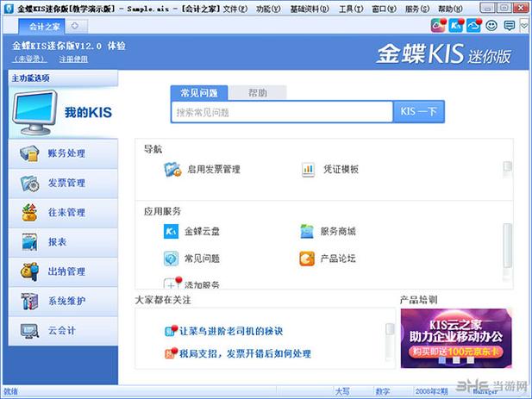
Task: Add a new tab with plus button
Action: pyautogui.click(x=76, y=26)
